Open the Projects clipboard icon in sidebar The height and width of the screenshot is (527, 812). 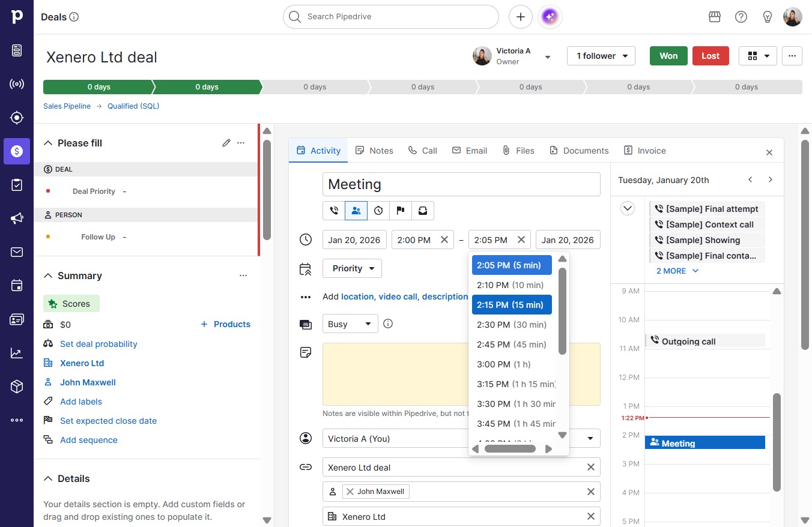17,185
